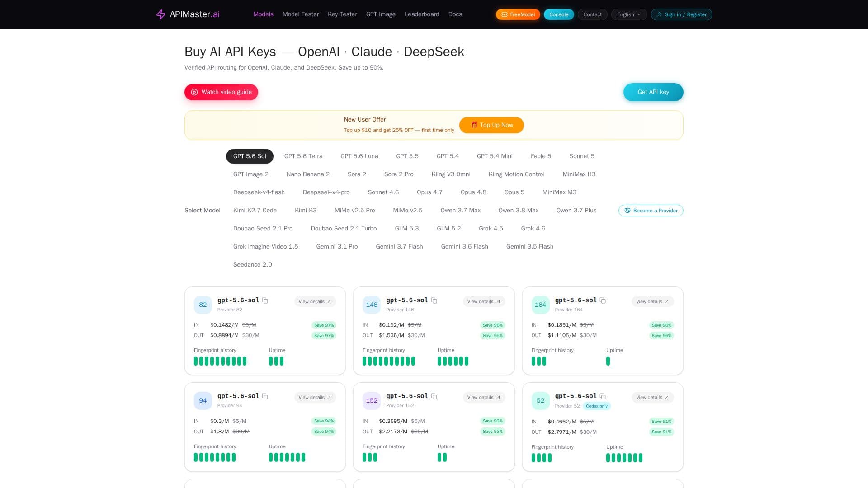Click the 146 provider badge
Image resolution: width=868 pixels, height=488 pixels.
(372, 305)
